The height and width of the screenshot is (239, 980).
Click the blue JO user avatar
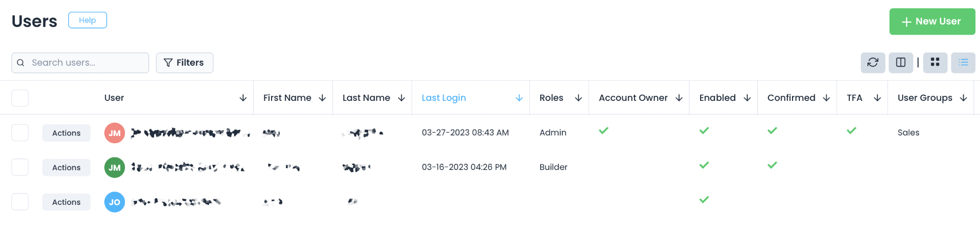tap(115, 202)
